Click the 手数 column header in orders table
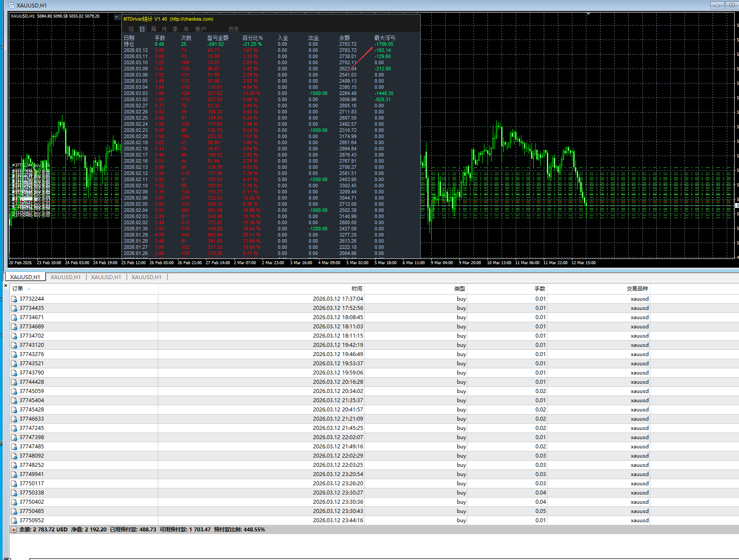 pyautogui.click(x=539, y=289)
